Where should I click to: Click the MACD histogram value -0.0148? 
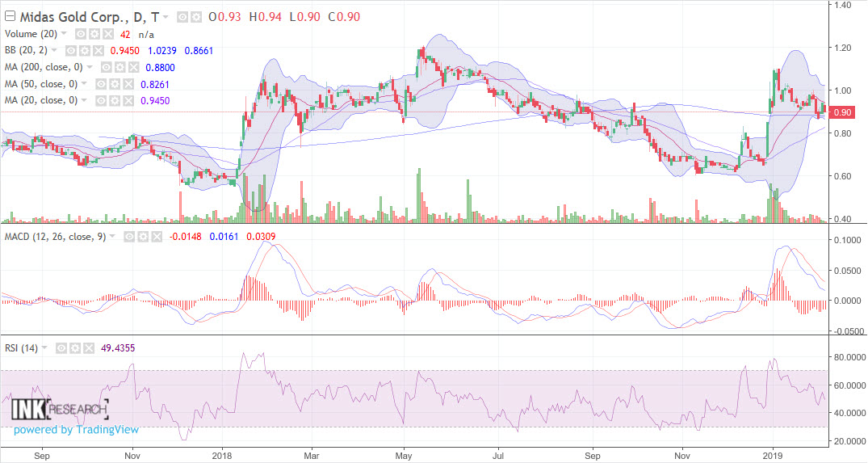click(x=186, y=237)
